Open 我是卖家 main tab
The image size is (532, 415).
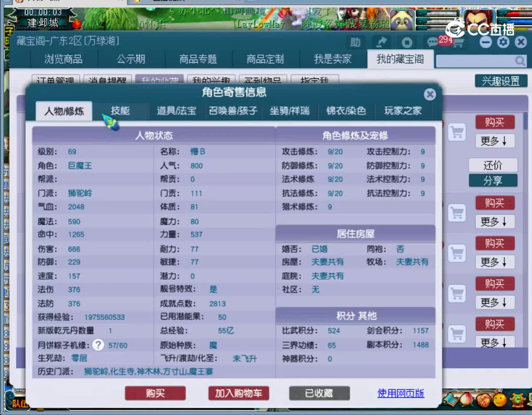click(332, 59)
